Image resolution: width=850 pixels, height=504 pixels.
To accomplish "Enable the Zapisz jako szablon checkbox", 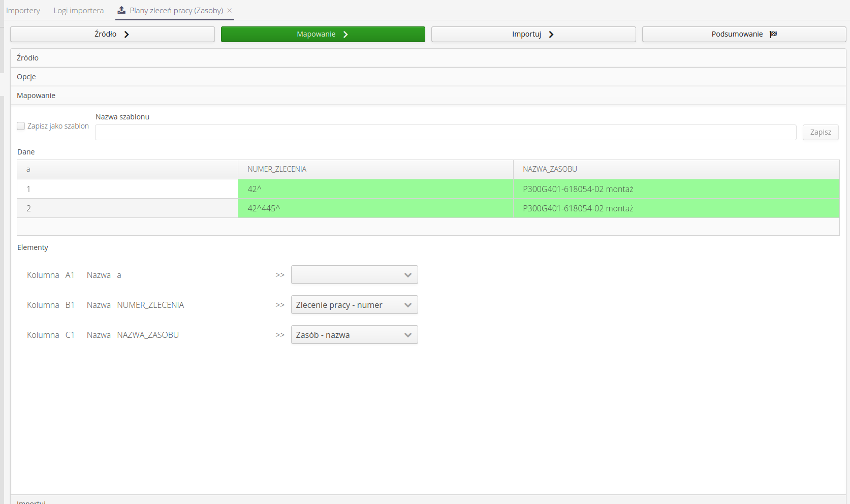I will click(21, 126).
